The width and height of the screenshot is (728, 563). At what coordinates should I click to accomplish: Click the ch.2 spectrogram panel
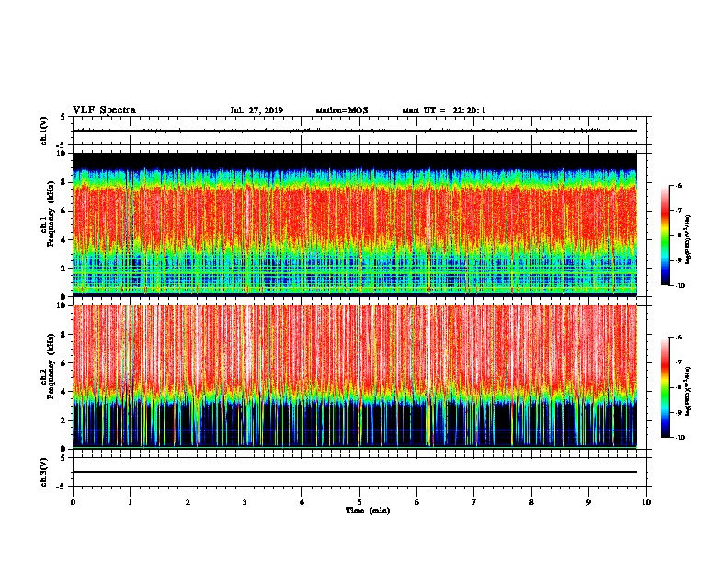point(355,377)
